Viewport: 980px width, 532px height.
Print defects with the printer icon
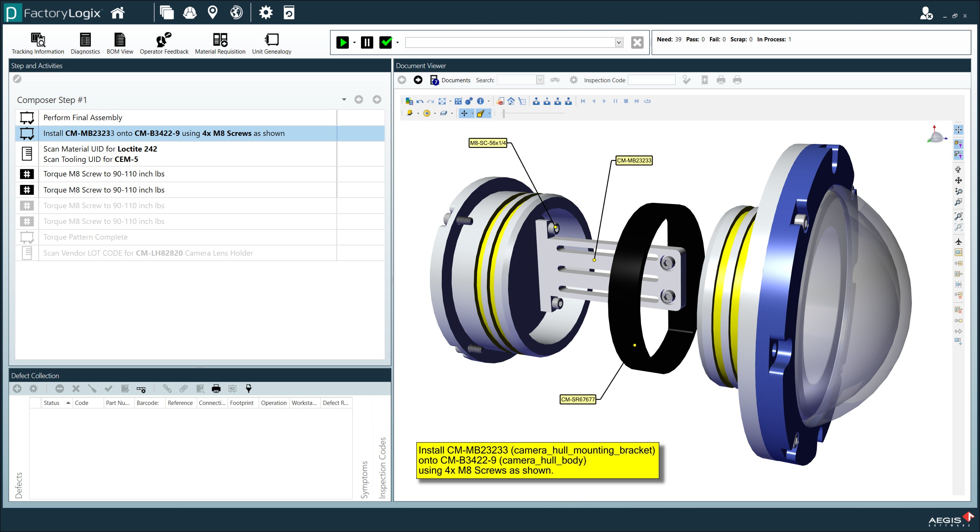pos(216,389)
